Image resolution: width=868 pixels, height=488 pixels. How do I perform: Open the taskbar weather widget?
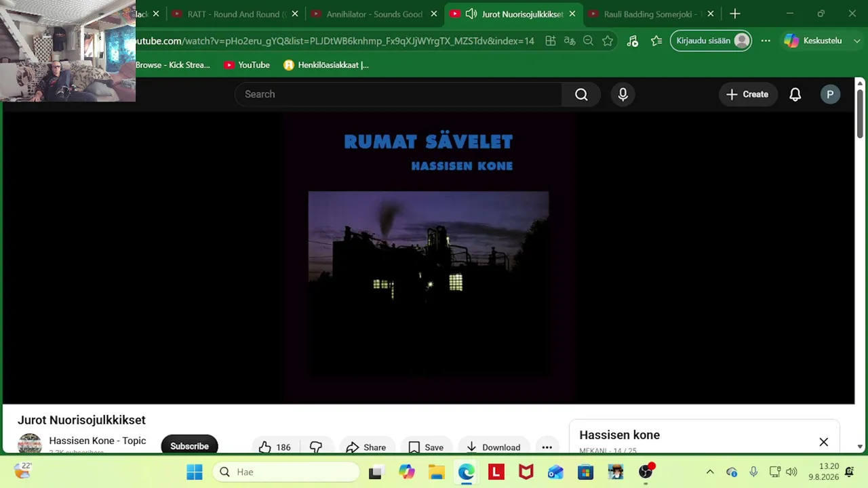(x=22, y=470)
